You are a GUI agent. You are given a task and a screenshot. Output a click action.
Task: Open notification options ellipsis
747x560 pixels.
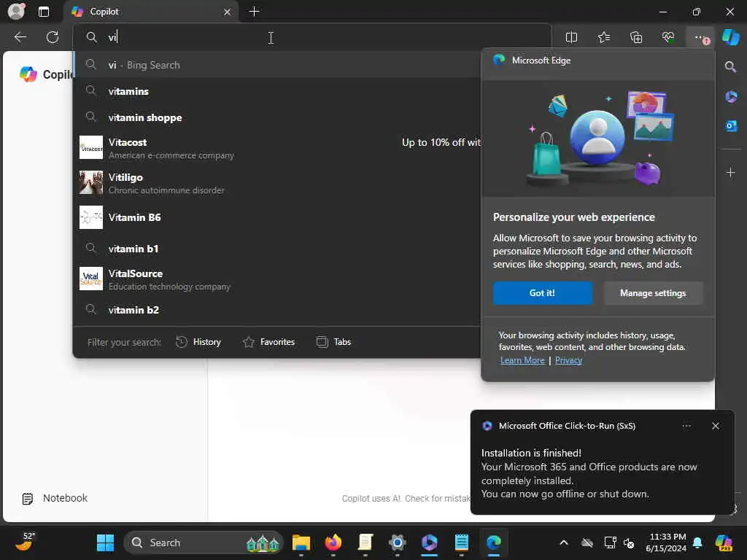686,426
